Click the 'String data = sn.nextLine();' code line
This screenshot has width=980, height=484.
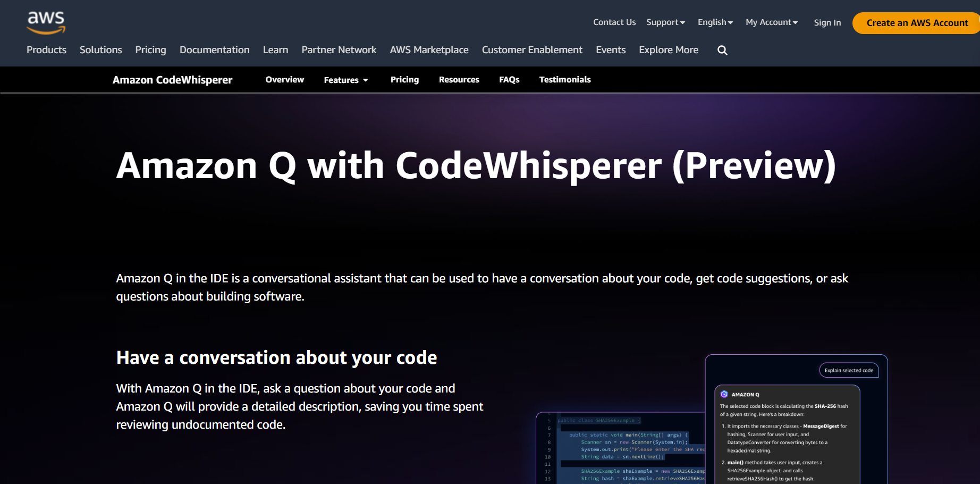click(622, 457)
